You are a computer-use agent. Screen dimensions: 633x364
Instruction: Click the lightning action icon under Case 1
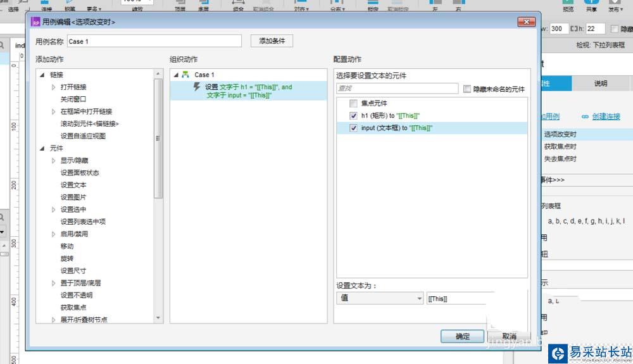197,87
